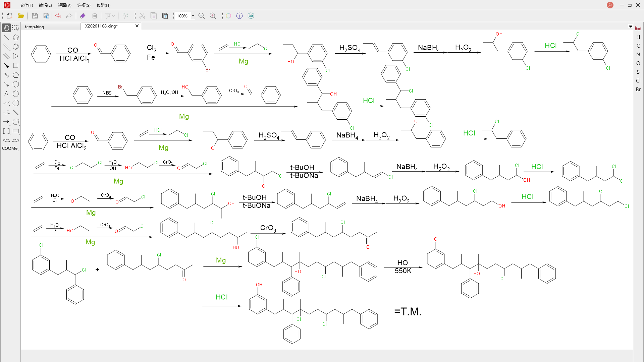
Task: Select the text label A tool
Action: point(6,94)
